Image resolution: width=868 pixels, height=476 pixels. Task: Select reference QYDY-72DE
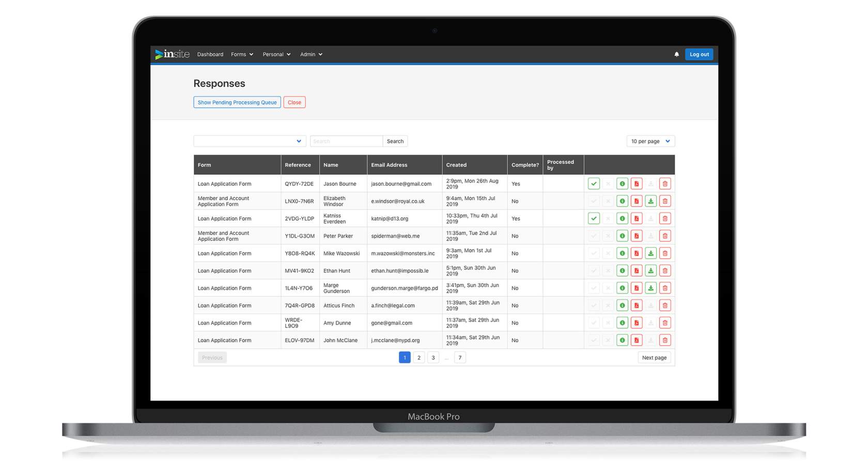tap(299, 183)
